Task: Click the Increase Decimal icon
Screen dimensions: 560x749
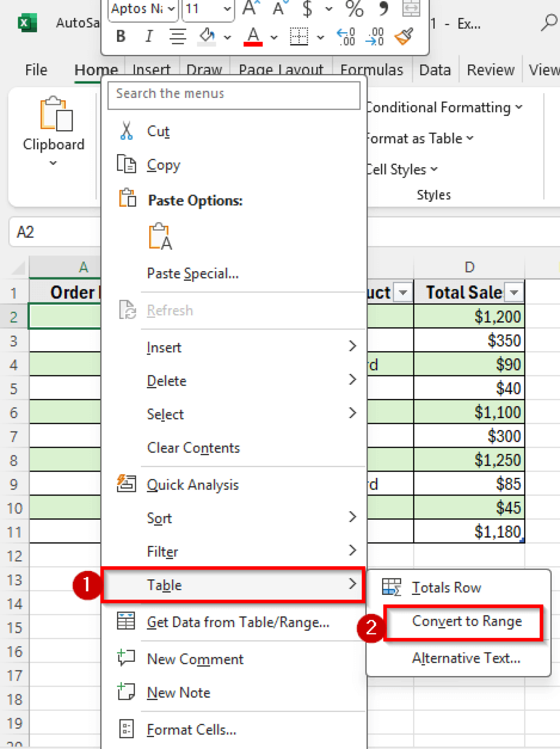Action: click(345, 36)
